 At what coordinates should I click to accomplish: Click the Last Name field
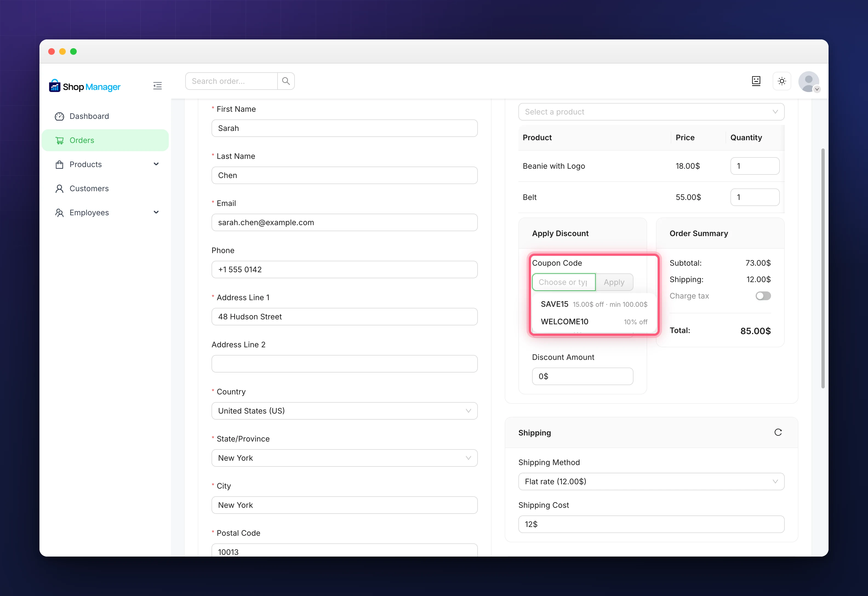[x=344, y=175]
